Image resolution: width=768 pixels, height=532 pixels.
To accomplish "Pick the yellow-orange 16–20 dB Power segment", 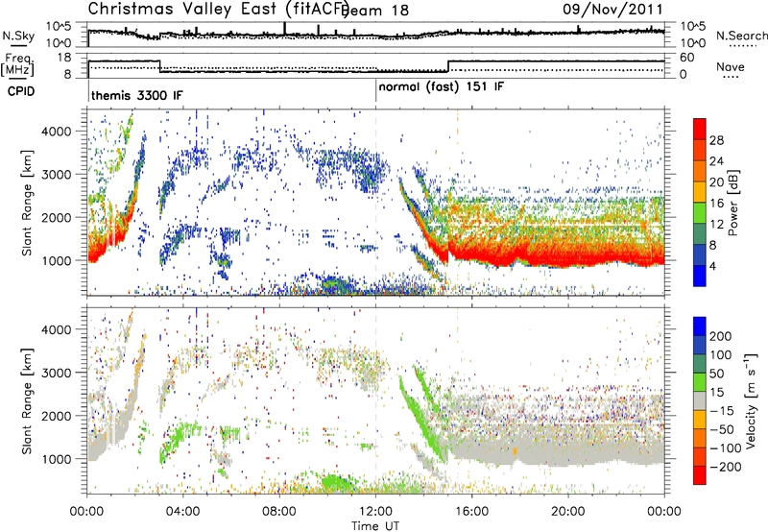I will pyautogui.click(x=700, y=193).
